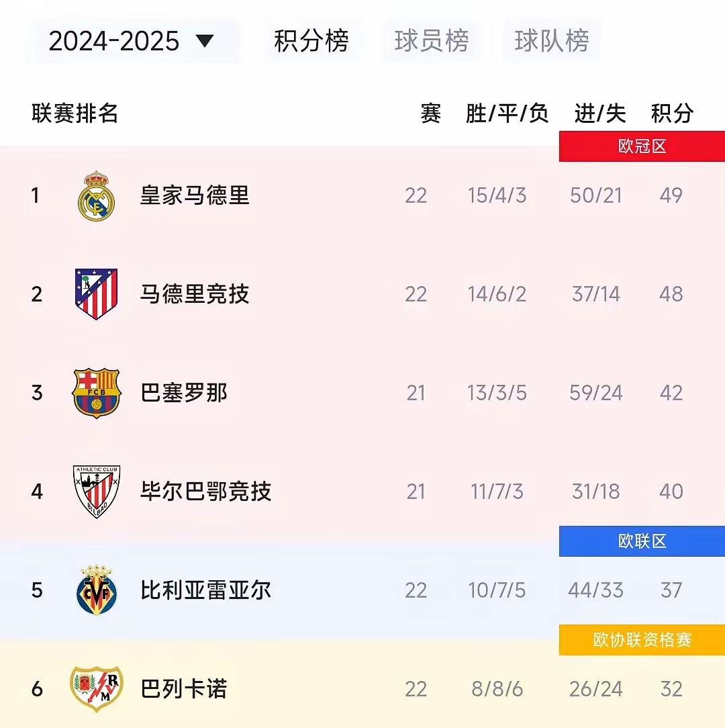Click the blue 欧联区 zone banner

tap(641, 541)
